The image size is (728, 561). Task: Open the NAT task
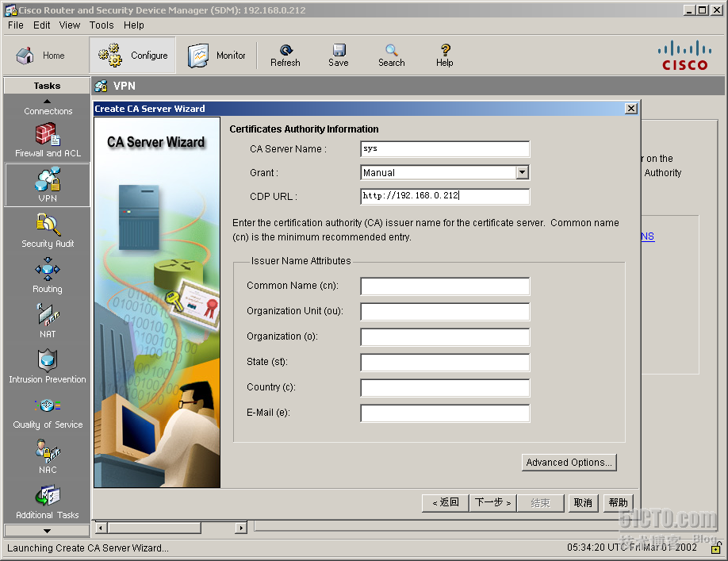click(48, 321)
